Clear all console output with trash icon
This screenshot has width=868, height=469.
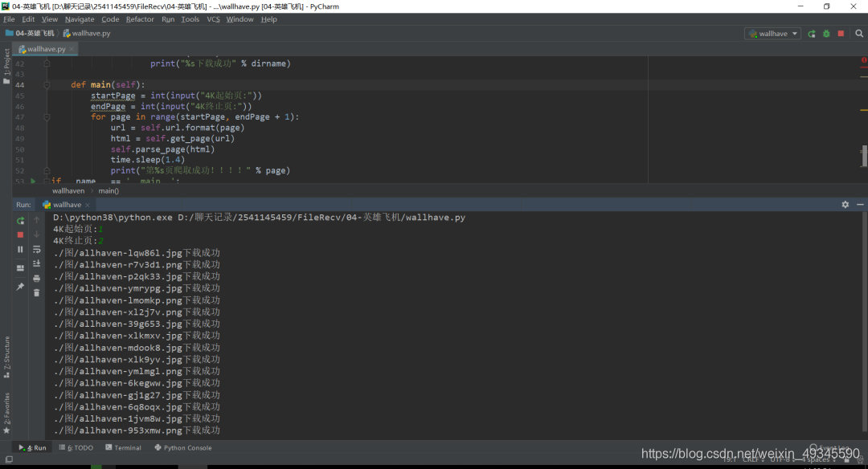36,292
